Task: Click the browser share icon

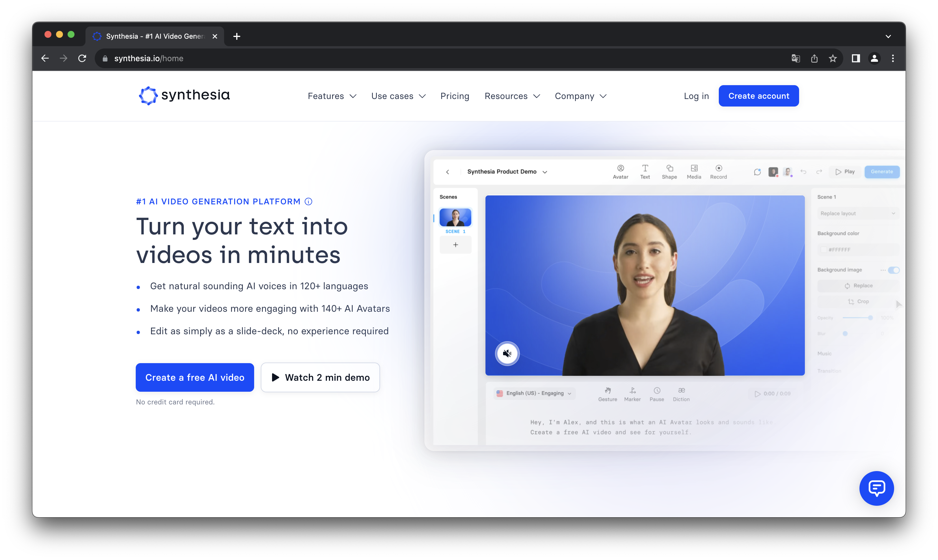Action: 814,59
